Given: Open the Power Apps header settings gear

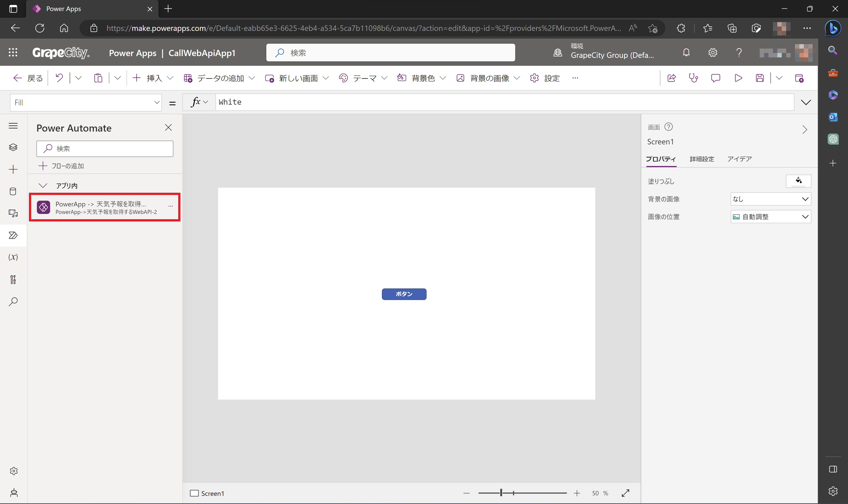Looking at the screenshot, I should click(x=712, y=52).
